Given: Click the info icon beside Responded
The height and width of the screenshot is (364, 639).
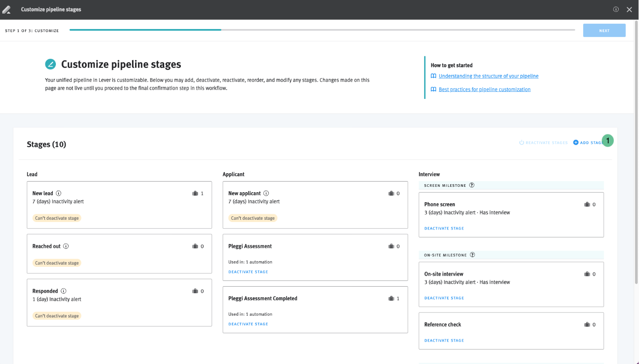Looking at the screenshot, I should pos(63,291).
